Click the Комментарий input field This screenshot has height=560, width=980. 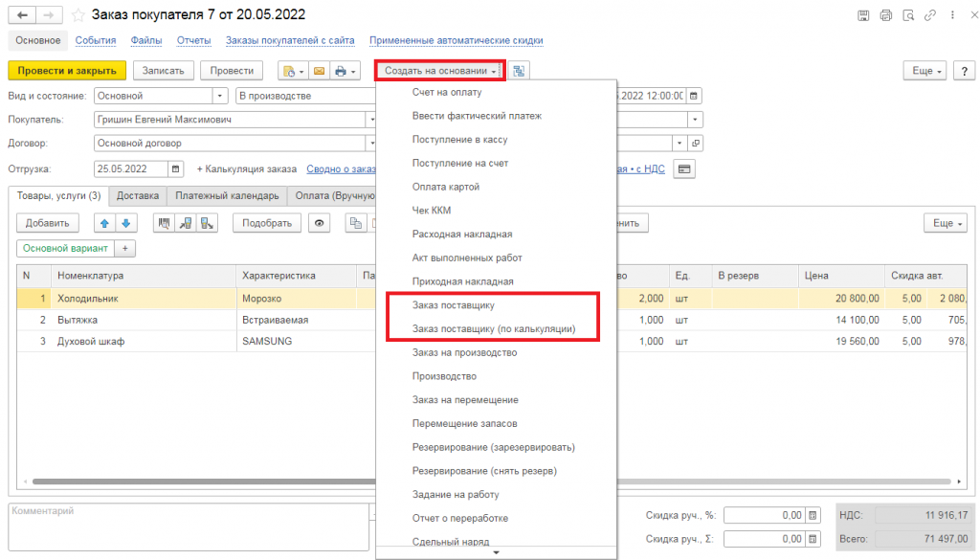pyautogui.click(x=189, y=527)
